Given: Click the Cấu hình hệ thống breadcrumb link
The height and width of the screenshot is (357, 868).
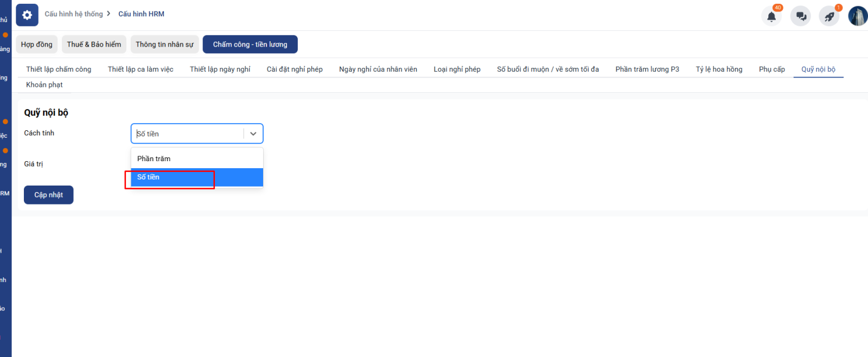Looking at the screenshot, I should tap(74, 14).
